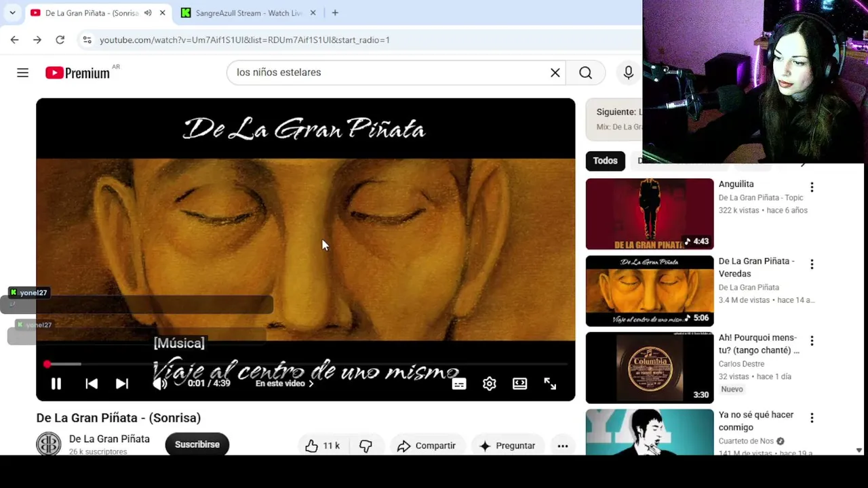Close the SangreAzull Stream tab
Image resolution: width=868 pixels, height=488 pixels.
[x=313, y=13]
